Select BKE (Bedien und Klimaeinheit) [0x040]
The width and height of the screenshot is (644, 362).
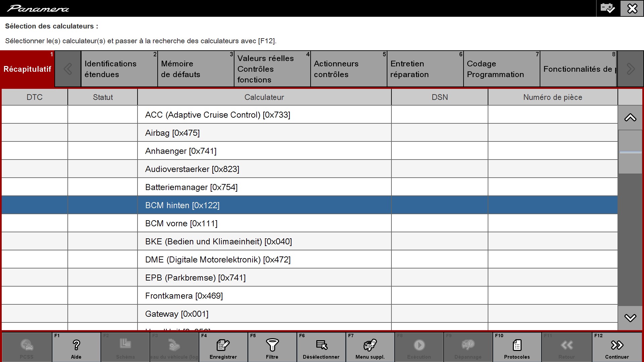pyautogui.click(x=310, y=241)
